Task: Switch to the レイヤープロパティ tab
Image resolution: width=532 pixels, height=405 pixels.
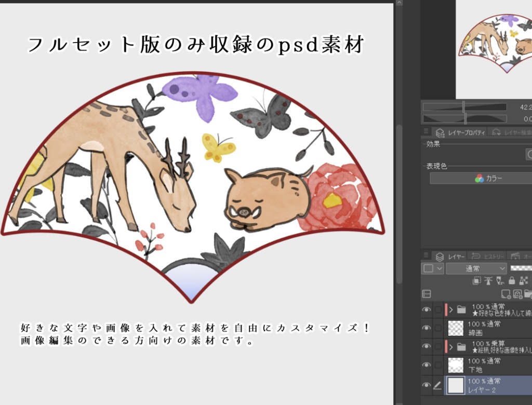Action: tap(460, 132)
